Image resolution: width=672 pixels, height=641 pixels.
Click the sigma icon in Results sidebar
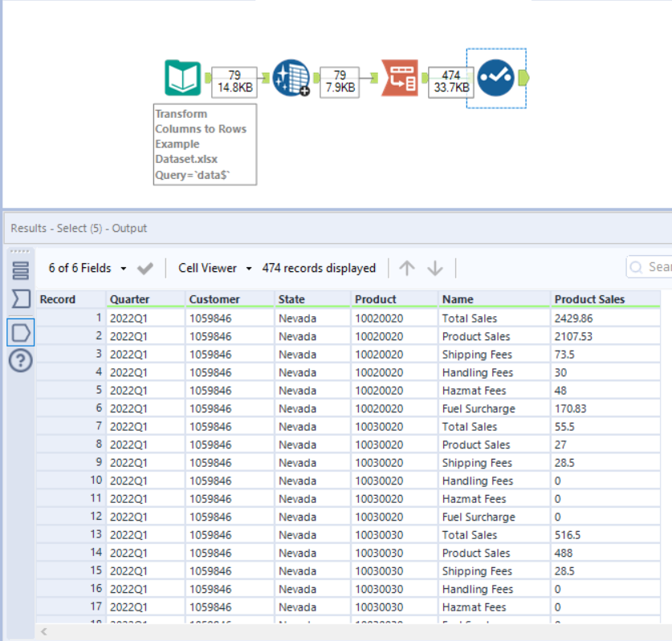(21, 299)
